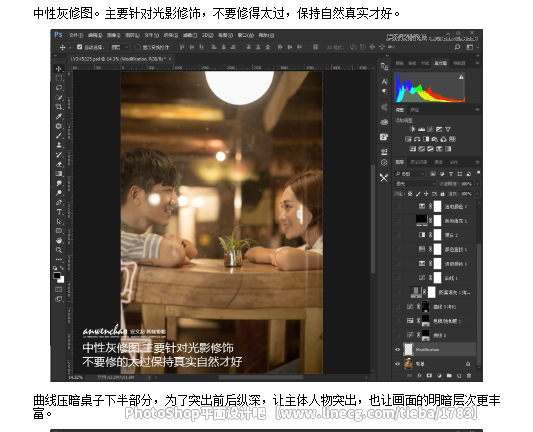This screenshot has width=533, height=432.
Task: Open the 图像 menu
Action: click(114, 35)
